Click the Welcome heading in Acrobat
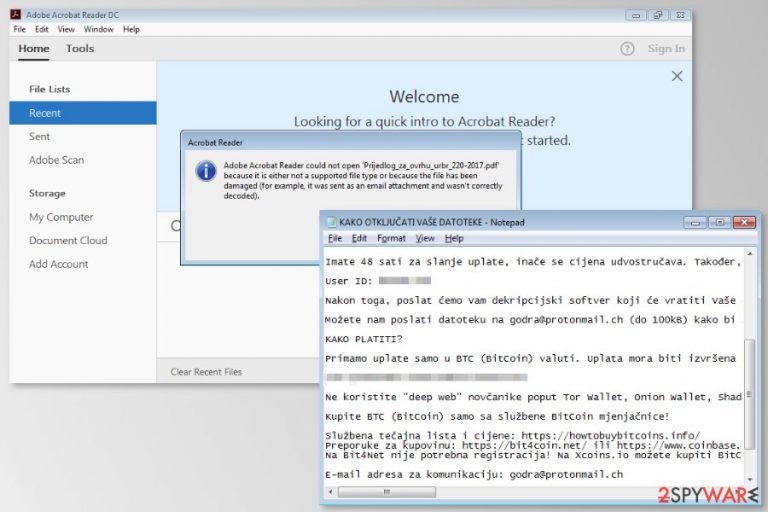The height and width of the screenshot is (512, 768). coord(424,97)
